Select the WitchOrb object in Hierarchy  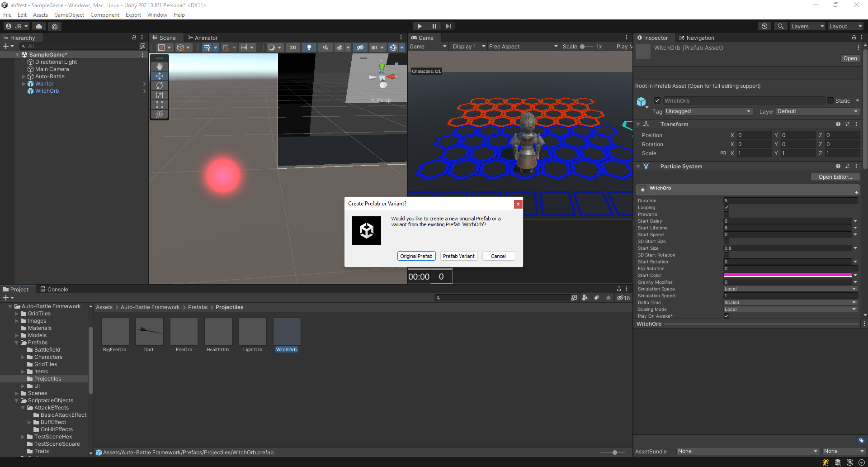pyautogui.click(x=47, y=91)
